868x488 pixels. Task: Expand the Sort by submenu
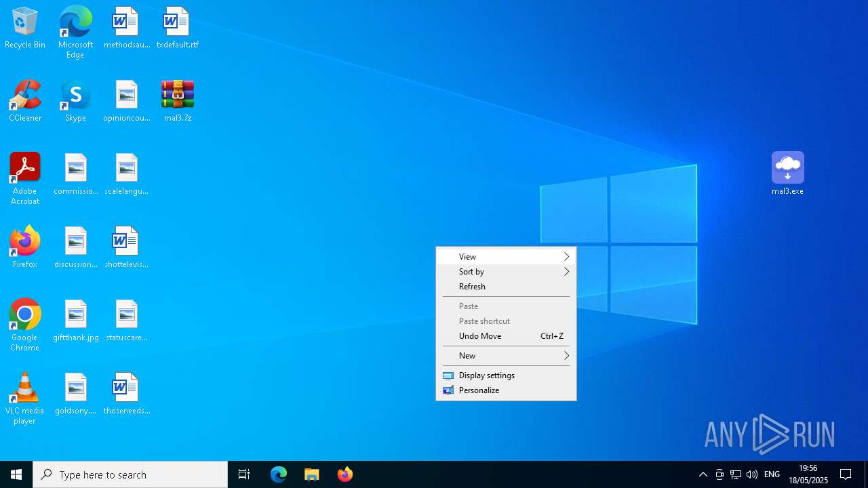coord(506,272)
